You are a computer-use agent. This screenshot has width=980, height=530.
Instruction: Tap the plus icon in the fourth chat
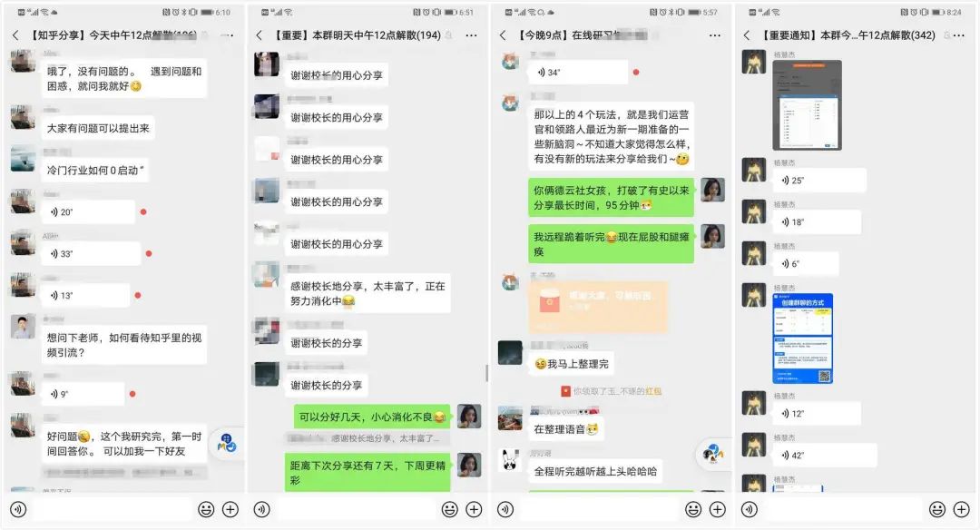tap(961, 509)
